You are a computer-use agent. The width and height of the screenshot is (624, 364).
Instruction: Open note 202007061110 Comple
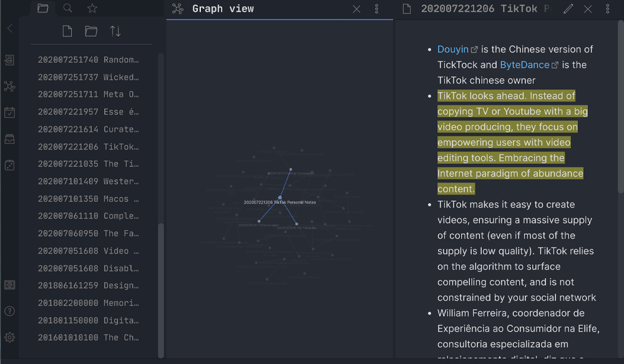pos(89,216)
